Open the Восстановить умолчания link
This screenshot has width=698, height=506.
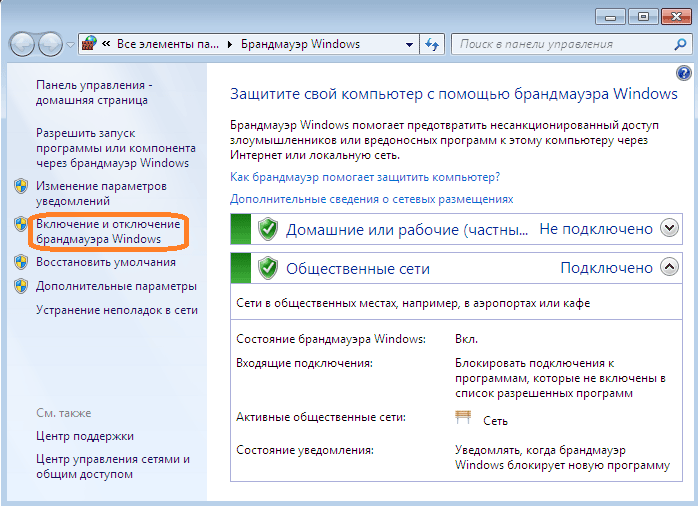(105, 262)
